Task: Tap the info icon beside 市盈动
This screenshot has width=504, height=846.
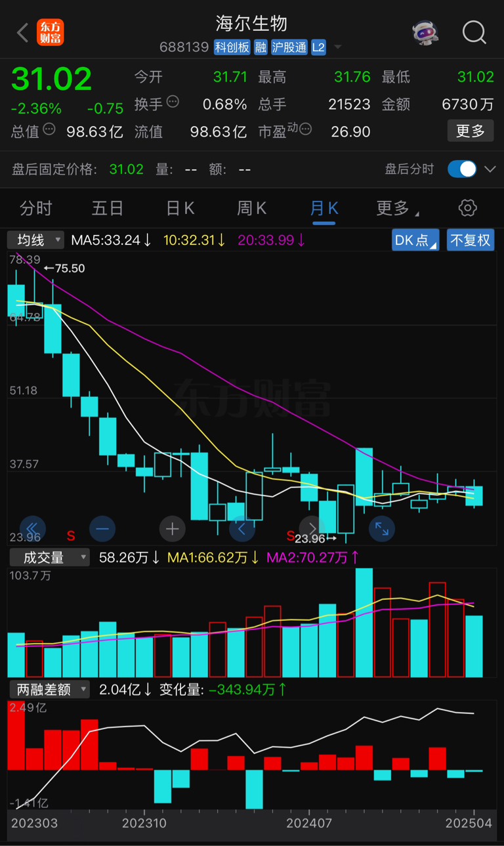Action: coord(305,129)
